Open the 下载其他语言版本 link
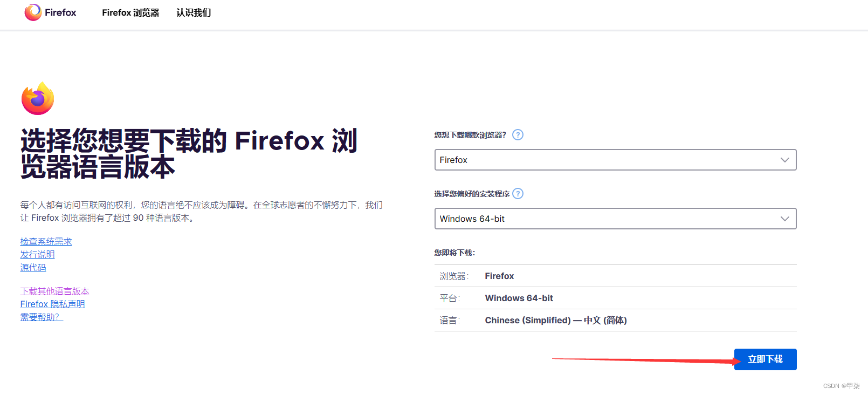Image resolution: width=868 pixels, height=394 pixels. pyautogui.click(x=54, y=291)
